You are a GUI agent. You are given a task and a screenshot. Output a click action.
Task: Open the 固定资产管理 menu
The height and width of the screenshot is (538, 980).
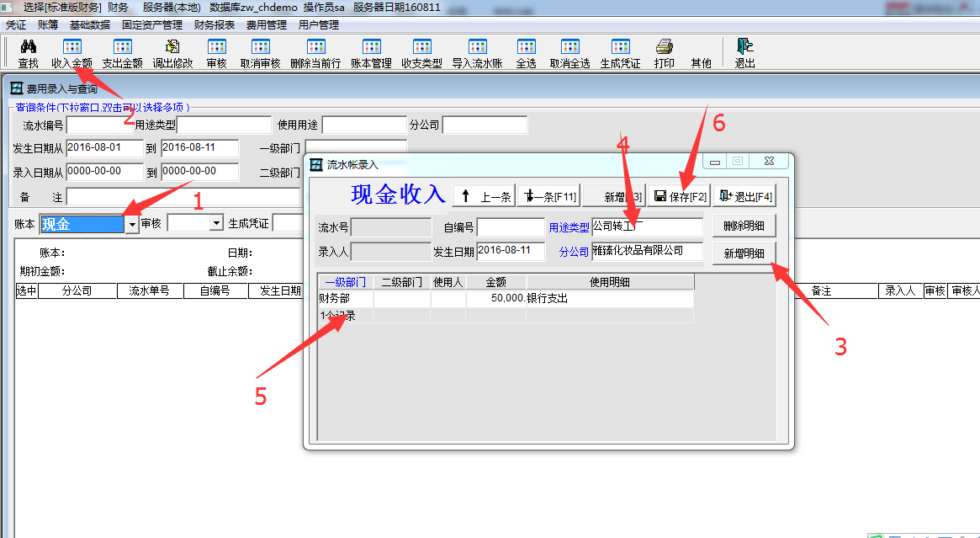tap(152, 25)
